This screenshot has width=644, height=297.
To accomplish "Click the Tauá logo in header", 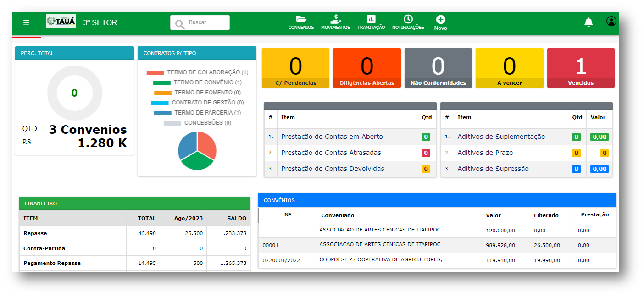I will (x=61, y=22).
